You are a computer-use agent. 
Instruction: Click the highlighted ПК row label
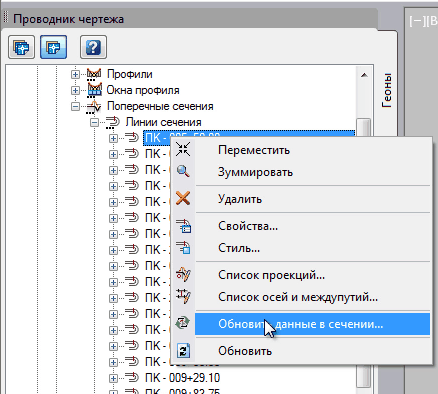coord(157,137)
